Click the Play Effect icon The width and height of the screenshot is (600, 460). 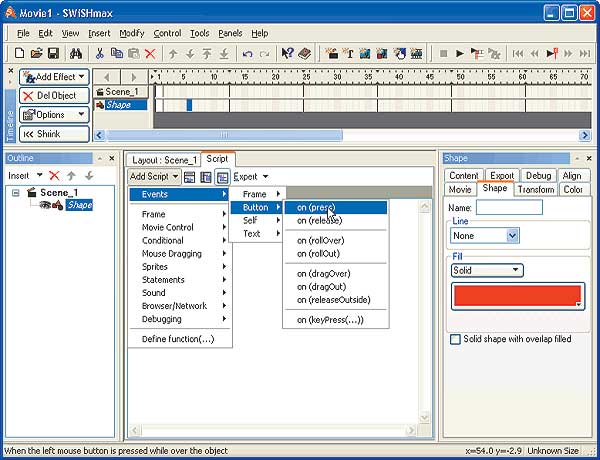pos(494,54)
